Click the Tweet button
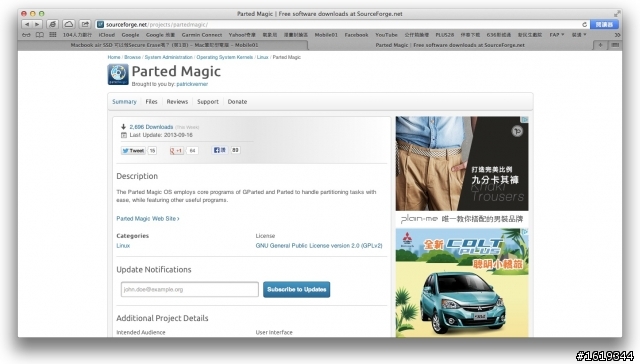This screenshot has width=640, height=364. click(x=133, y=151)
